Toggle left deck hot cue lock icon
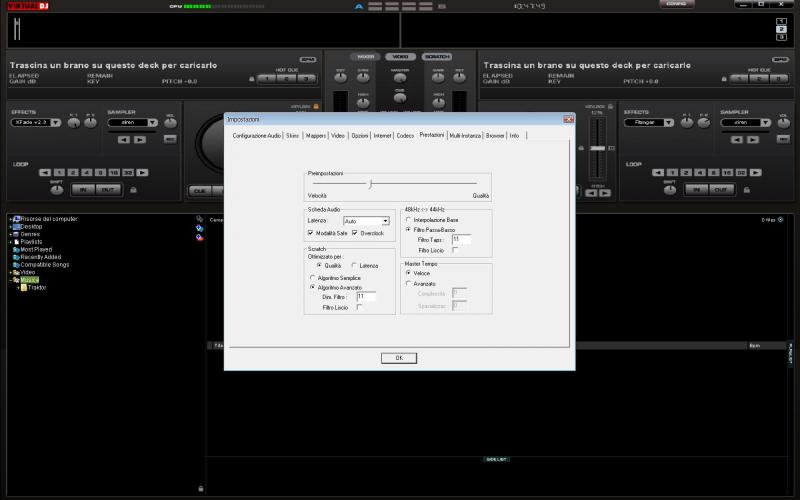The image size is (800, 500). pos(252,79)
